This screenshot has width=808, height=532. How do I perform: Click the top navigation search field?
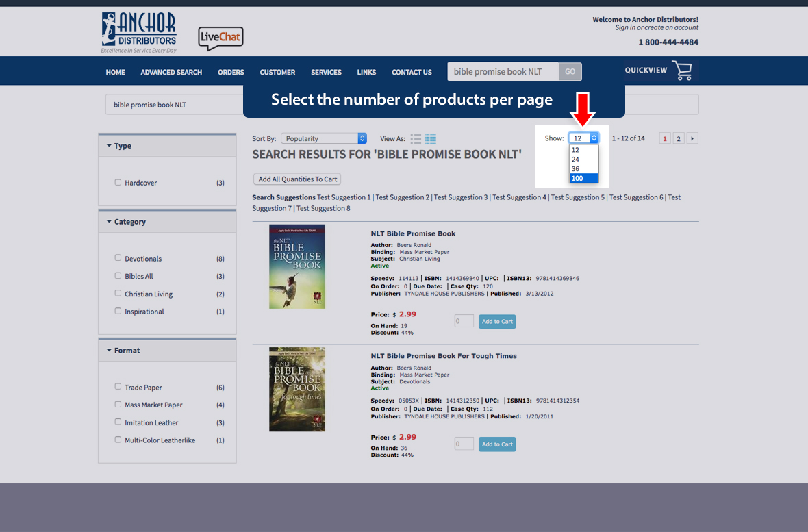(503, 72)
